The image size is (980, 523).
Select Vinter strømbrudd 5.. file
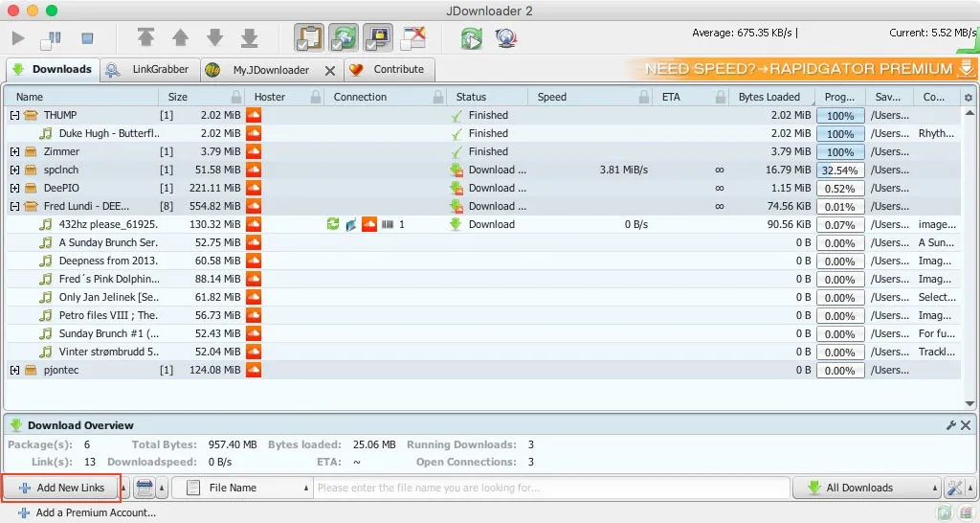[x=109, y=352]
